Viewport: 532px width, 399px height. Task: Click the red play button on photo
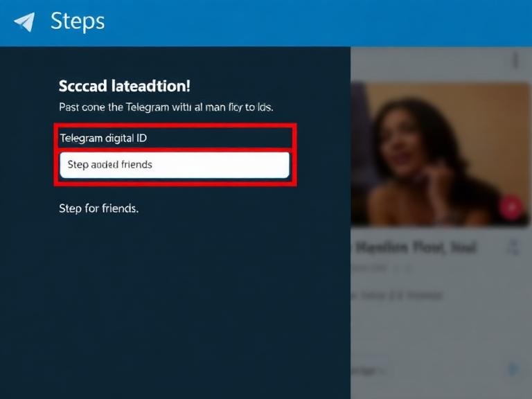[x=511, y=207]
